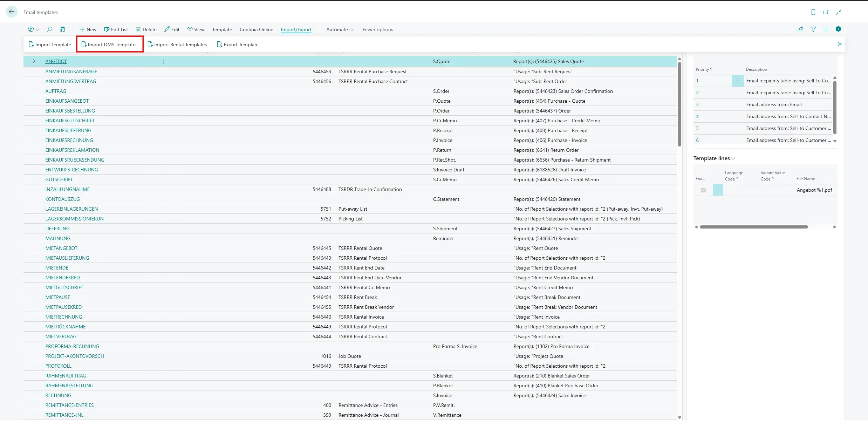Click the MIETVERTRAG template
The width and height of the screenshot is (868, 429).
[x=61, y=336]
